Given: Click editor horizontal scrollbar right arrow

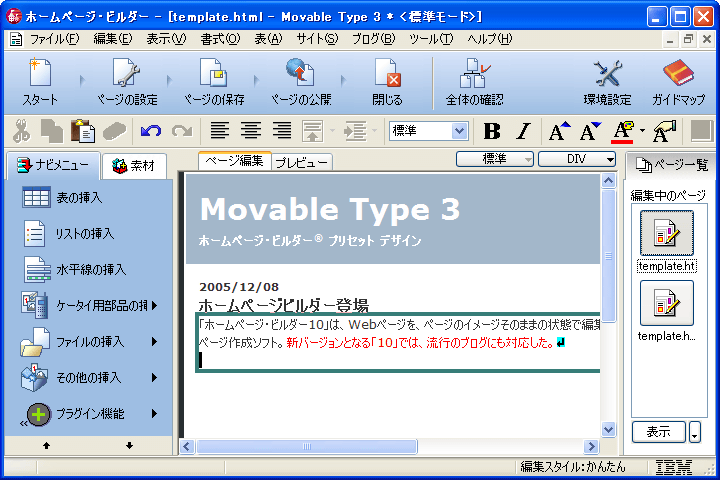Looking at the screenshot, I should click(591, 446).
